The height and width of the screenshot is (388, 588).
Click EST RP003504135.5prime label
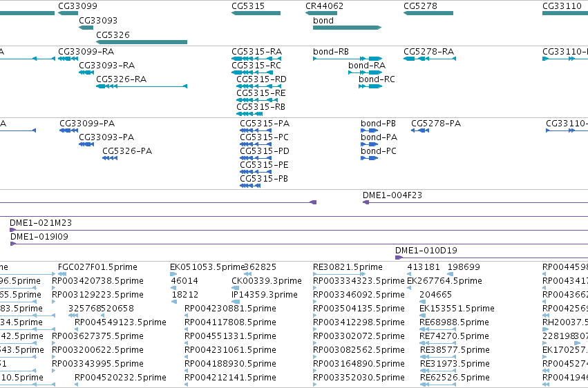click(359, 308)
